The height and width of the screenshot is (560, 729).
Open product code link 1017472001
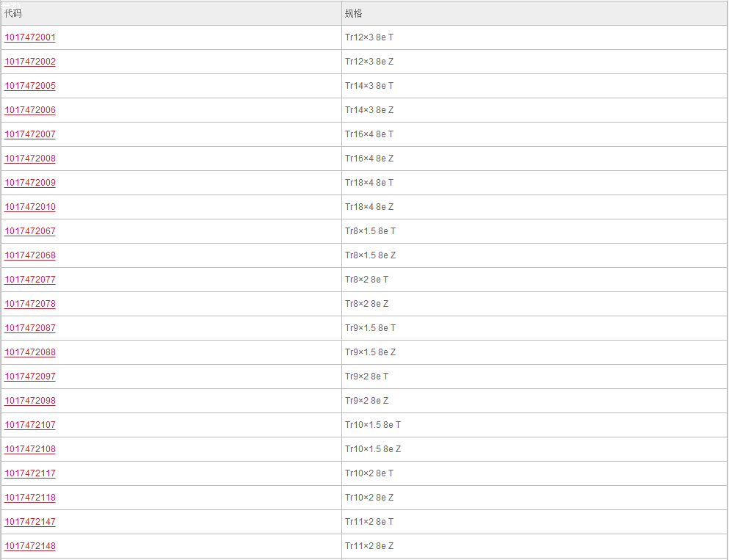pos(30,37)
